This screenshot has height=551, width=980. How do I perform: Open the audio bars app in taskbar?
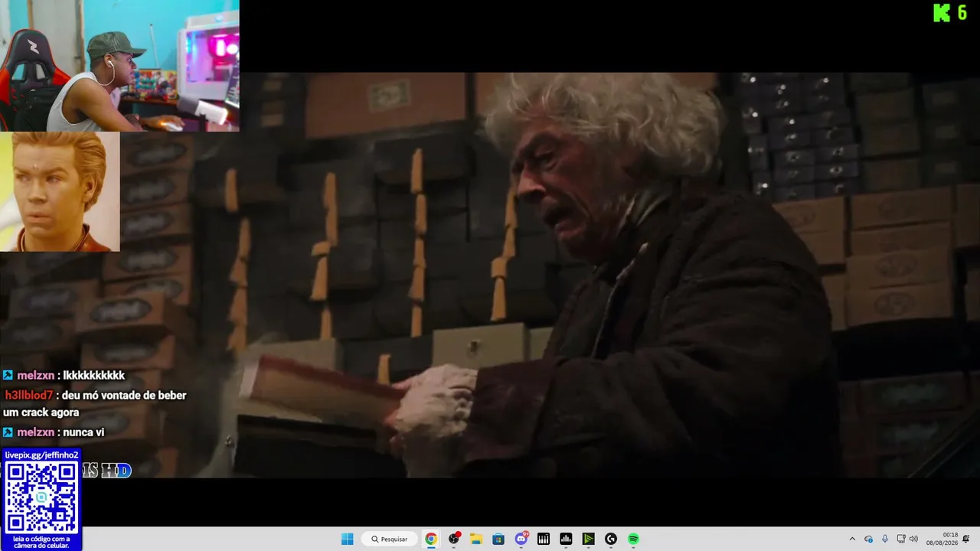566,539
